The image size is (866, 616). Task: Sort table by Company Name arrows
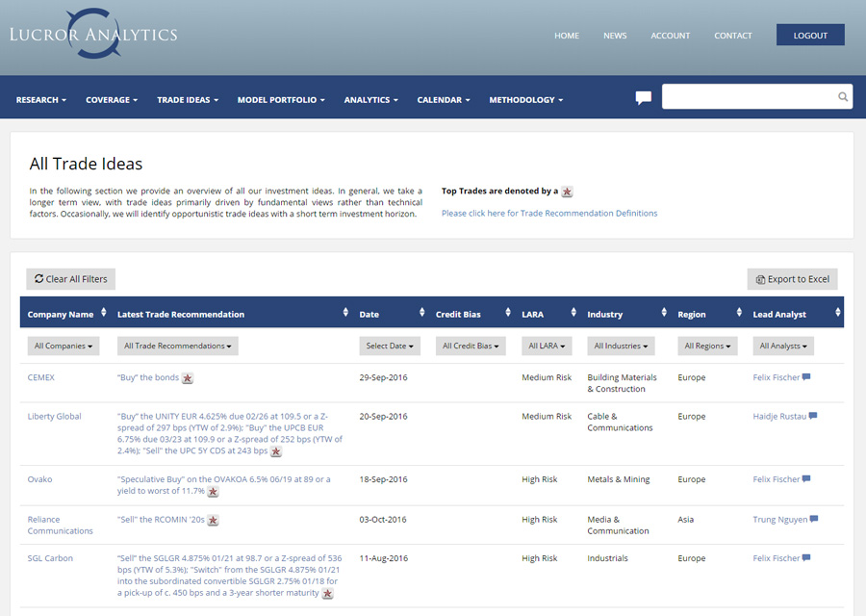[x=103, y=313]
